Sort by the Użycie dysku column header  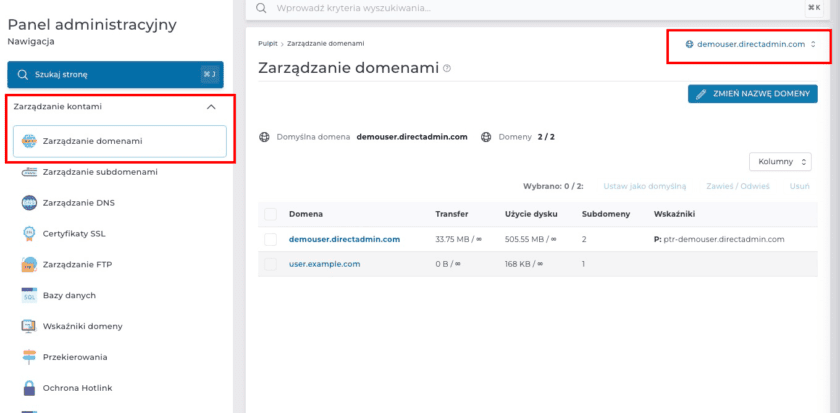click(x=531, y=214)
